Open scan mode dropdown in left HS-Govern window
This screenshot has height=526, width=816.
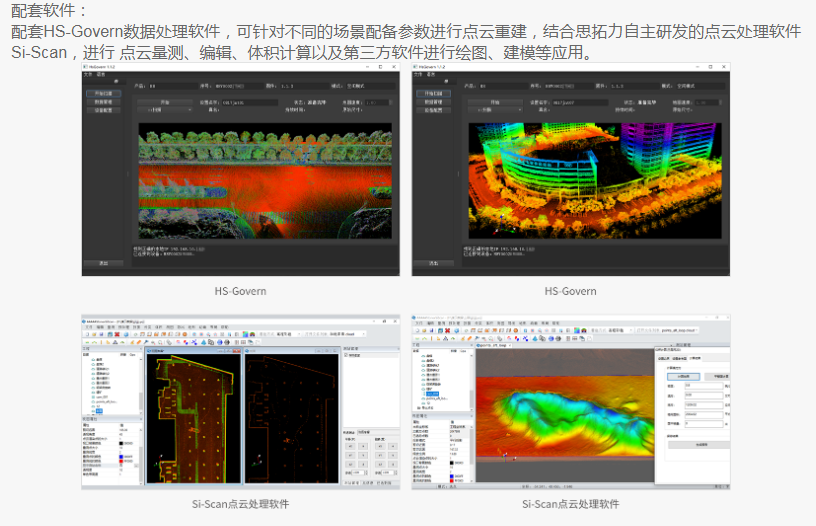[164, 110]
